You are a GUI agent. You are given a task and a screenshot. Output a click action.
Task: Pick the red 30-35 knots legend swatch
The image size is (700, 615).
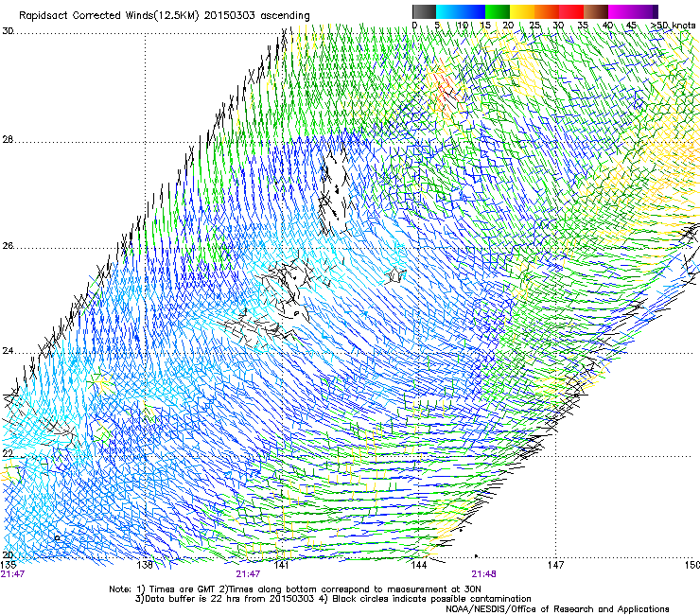coord(571,11)
